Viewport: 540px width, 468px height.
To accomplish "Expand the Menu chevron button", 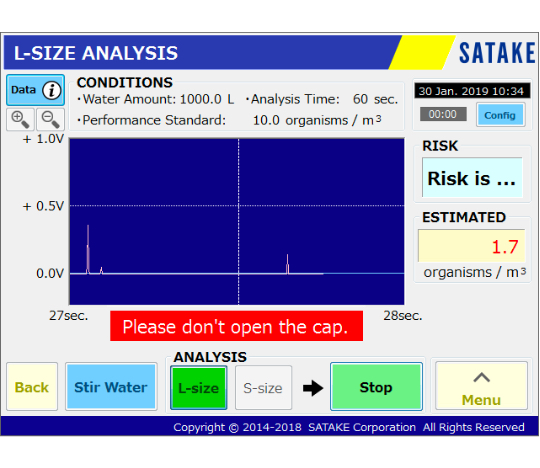I will click(x=481, y=386).
